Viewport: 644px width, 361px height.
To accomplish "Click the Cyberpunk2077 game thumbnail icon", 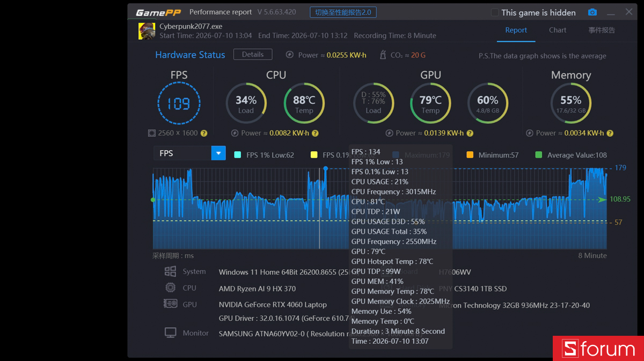I will (147, 31).
